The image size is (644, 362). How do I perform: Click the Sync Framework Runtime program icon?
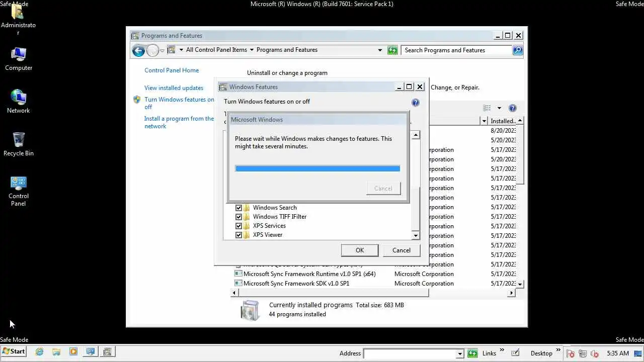(238, 274)
